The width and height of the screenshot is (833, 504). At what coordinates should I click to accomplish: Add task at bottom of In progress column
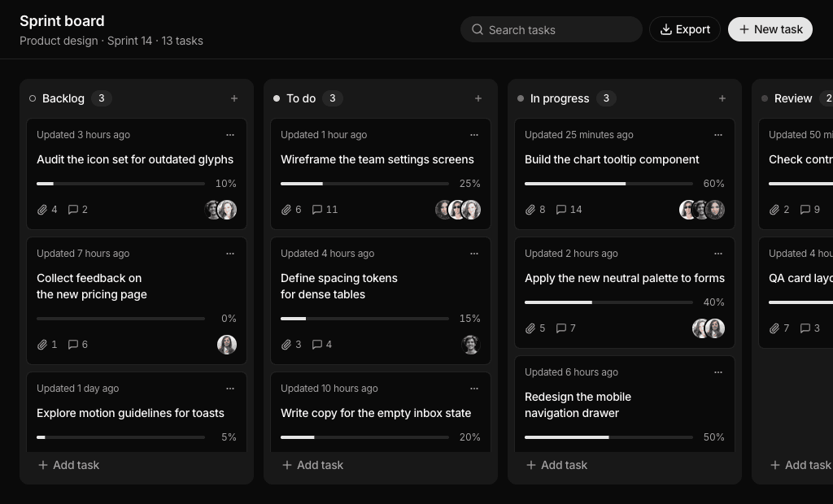[x=556, y=465]
